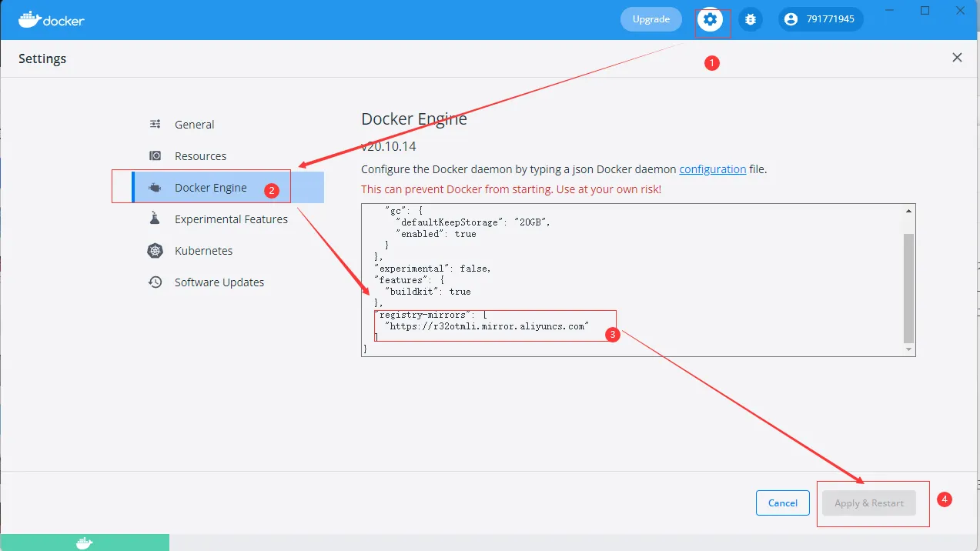Click the JSON editor's scroll up arrow
Image resolution: width=980 pixels, height=551 pixels.
pyautogui.click(x=909, y=211)
